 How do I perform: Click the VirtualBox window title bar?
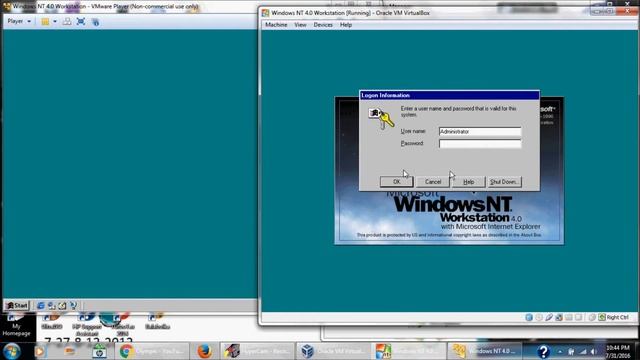(424, 13)
